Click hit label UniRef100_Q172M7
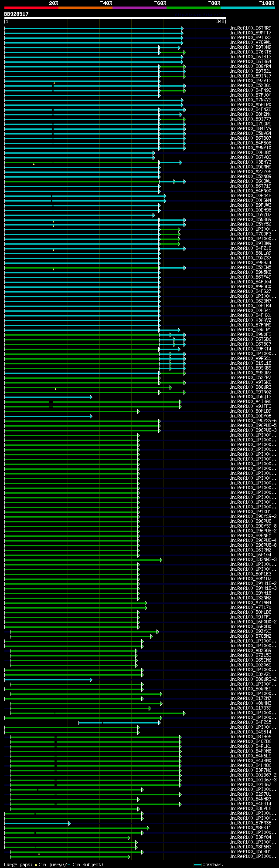The image size is (279, 868). [251, 698]
